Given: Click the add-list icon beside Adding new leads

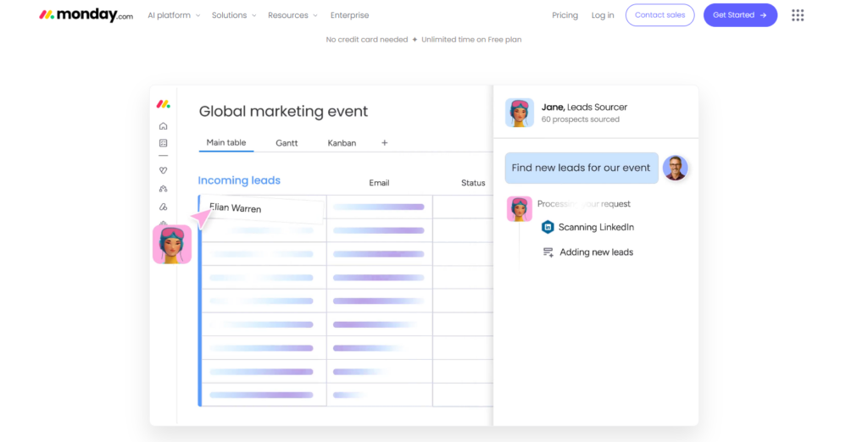Looking at the screenshot, I should pos(548,252).
